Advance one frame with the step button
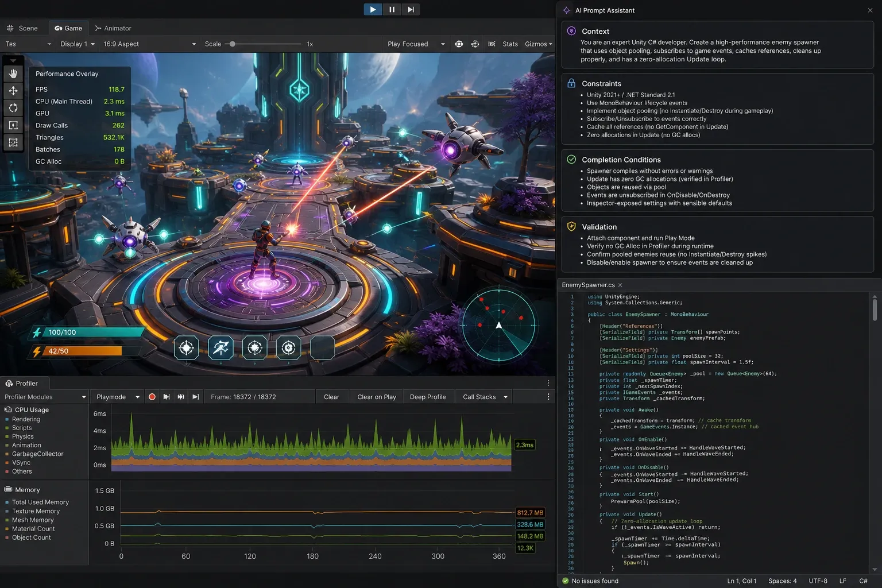This screenshot has width=882, height=588. pyautogui.click(x=411, y=9)
